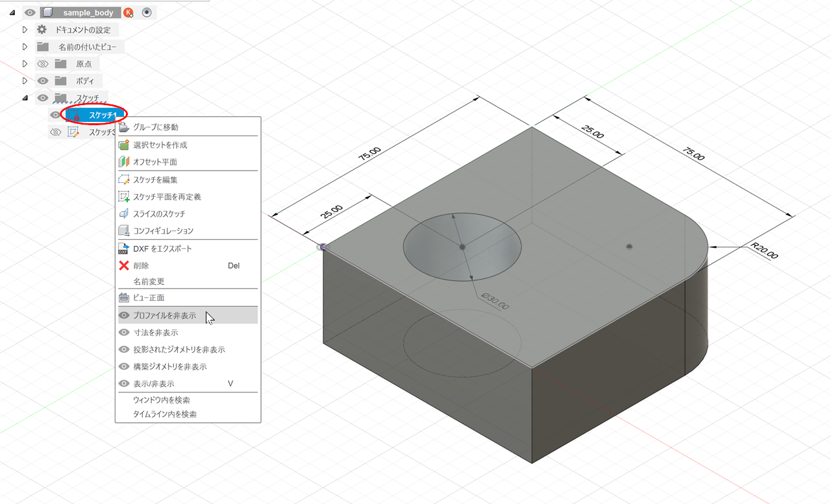The image size is (831, 504).
Task: Click the DXF export icon
Action: (124, 248)
